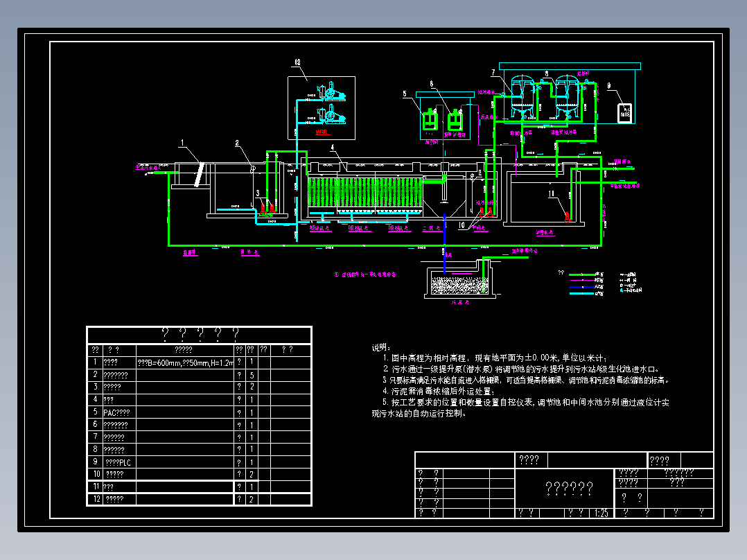Select note 1 about relative elevation ±0.00米

coord(495,358)
